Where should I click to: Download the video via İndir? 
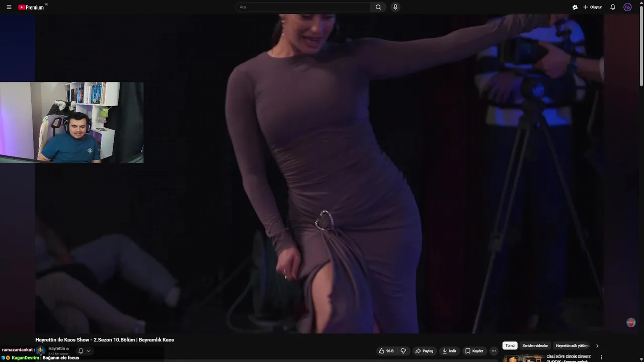(x=449, y=351)
